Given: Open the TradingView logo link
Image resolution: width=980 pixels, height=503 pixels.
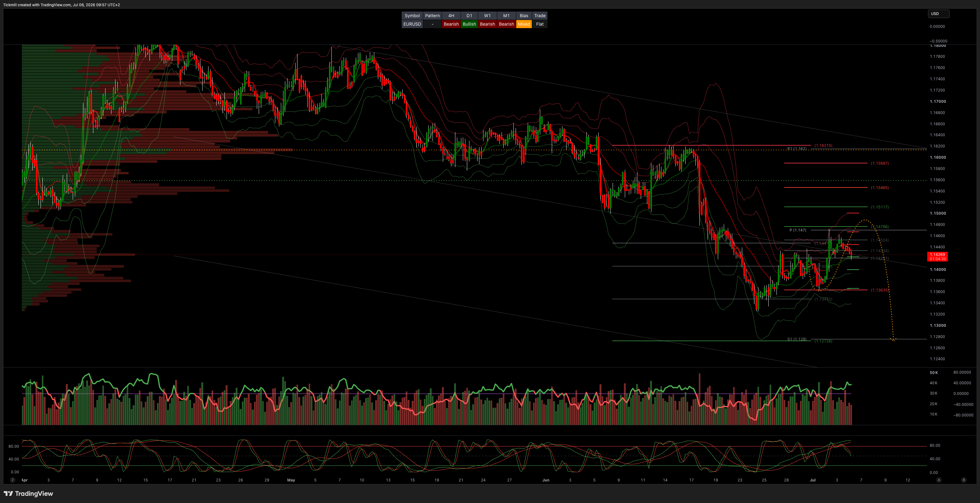Looking at the screenshot, I should 28,494.
